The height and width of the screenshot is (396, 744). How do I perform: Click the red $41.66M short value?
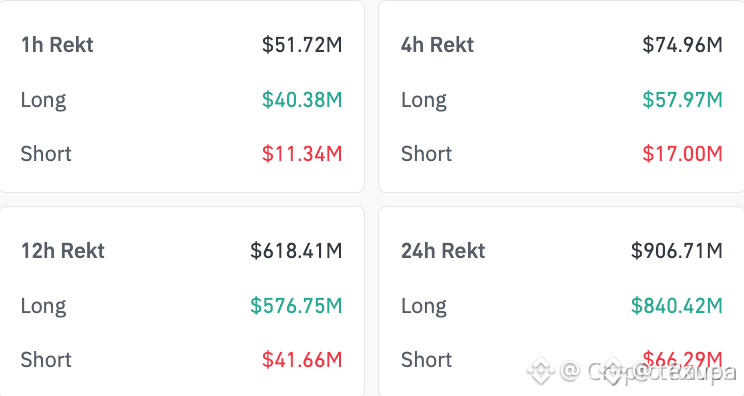302,359
